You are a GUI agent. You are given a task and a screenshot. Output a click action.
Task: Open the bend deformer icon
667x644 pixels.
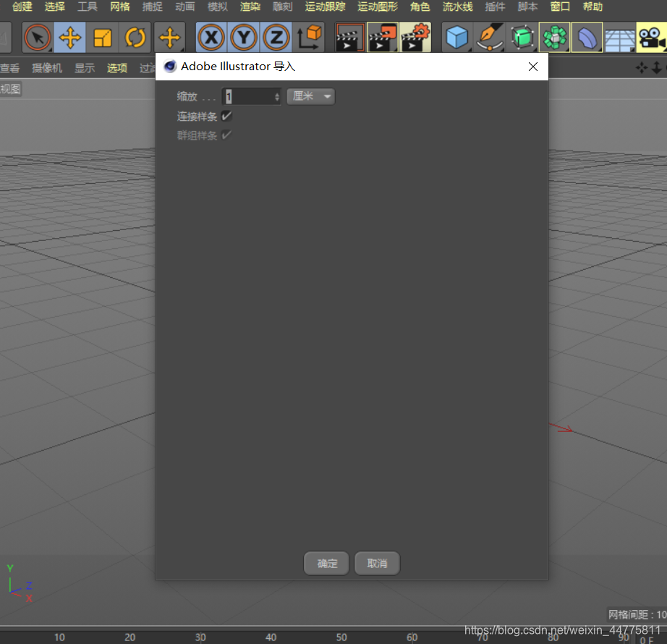[587, 38]
